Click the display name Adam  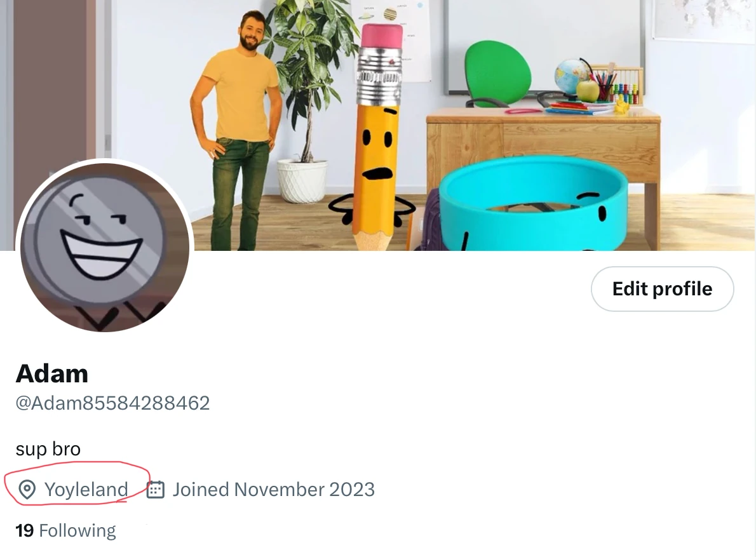[x=52, y=373]
